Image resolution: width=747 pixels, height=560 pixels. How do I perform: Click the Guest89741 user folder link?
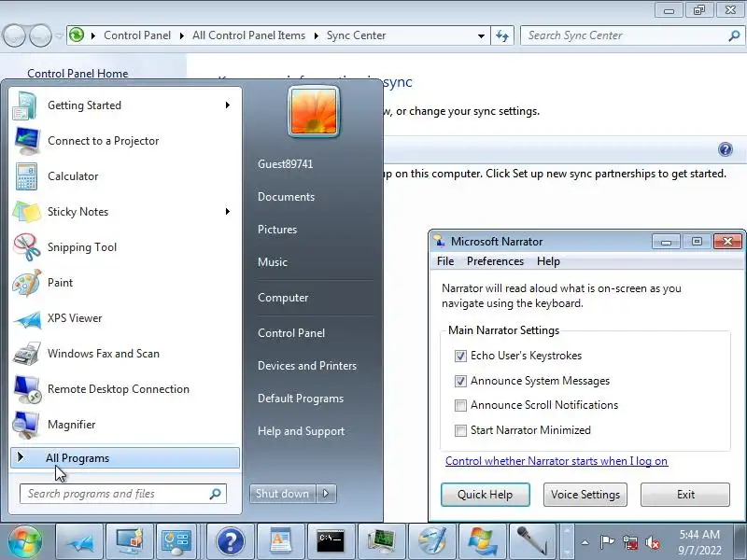coord(286,164)
